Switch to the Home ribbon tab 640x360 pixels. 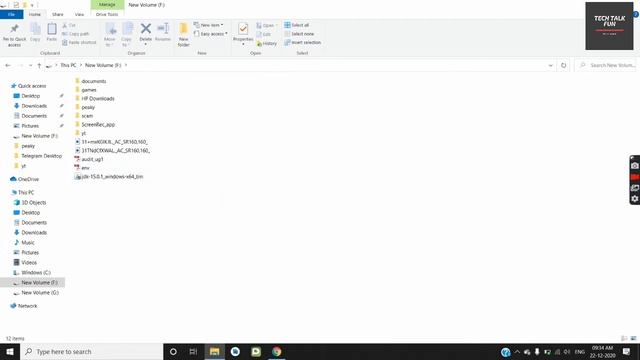click(35, 14)
